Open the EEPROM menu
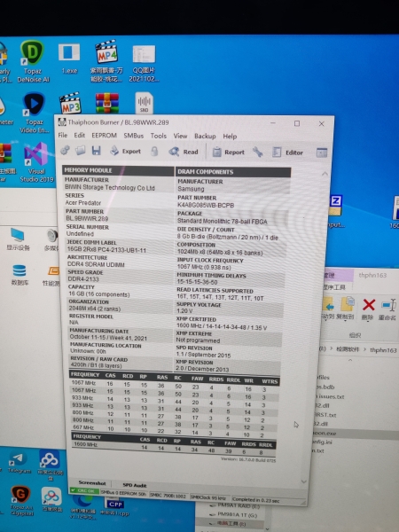 [104, 136]
